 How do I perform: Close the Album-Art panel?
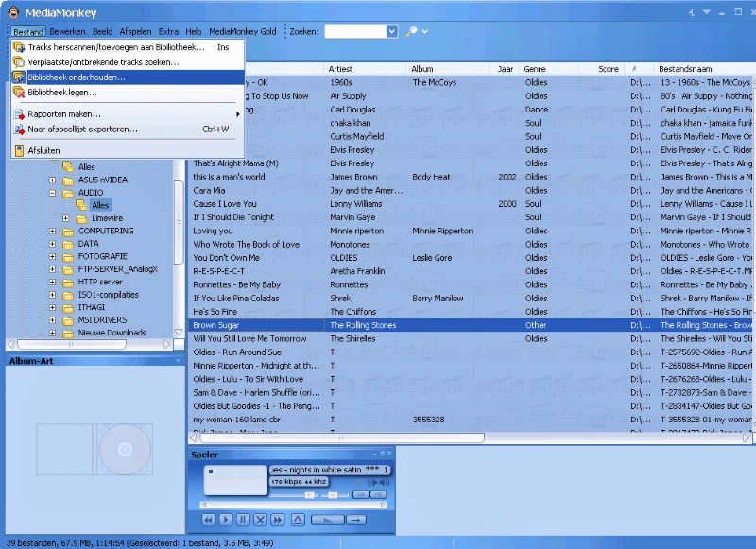click(178, 361)
